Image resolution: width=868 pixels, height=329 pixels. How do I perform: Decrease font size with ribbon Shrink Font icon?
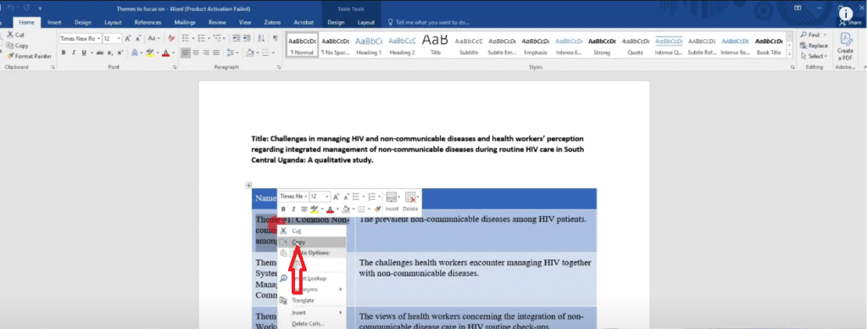(138, 39)
